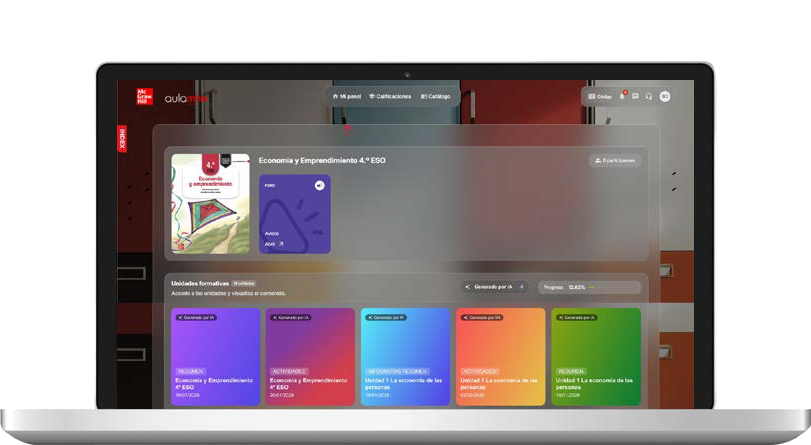Open orange Actividades Unidad 1 card
The width and height of the screenshot is (811, 445).
point(501,357)
